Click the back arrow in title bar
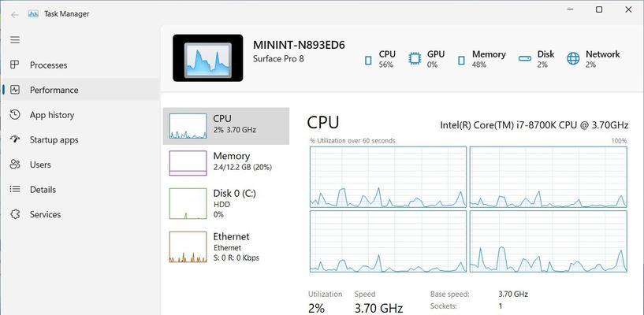644x315 pixels. coord(15,15)
